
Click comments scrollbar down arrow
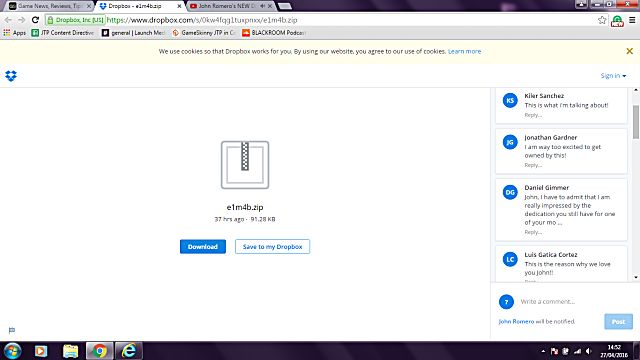(636, 277)
